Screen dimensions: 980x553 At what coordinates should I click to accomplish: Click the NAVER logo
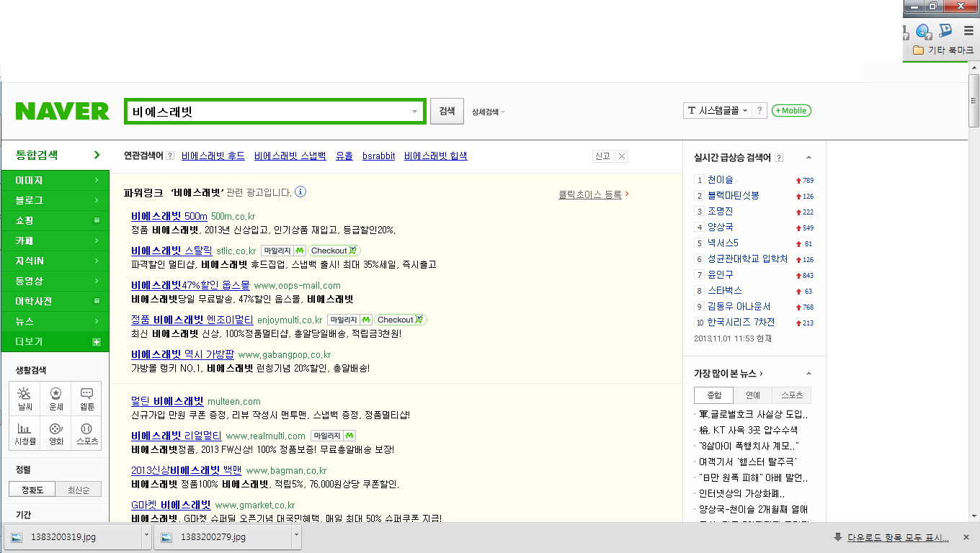pyautogui.click(x=63, y=111)
